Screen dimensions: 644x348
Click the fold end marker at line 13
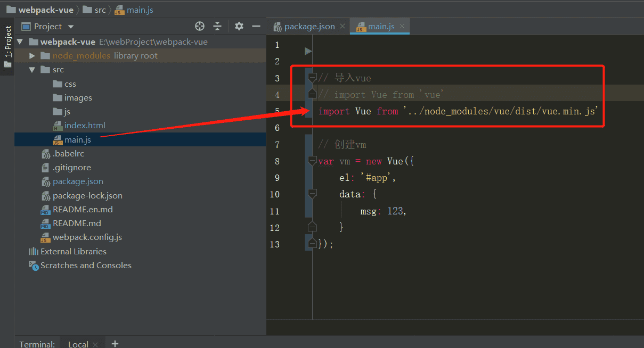pos(312,244)
